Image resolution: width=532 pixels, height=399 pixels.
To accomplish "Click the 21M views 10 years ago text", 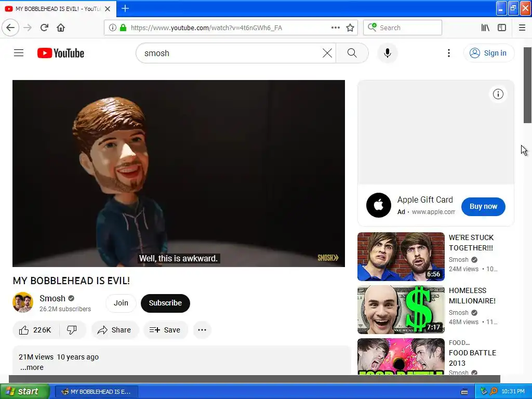I will tap(59, 357).
